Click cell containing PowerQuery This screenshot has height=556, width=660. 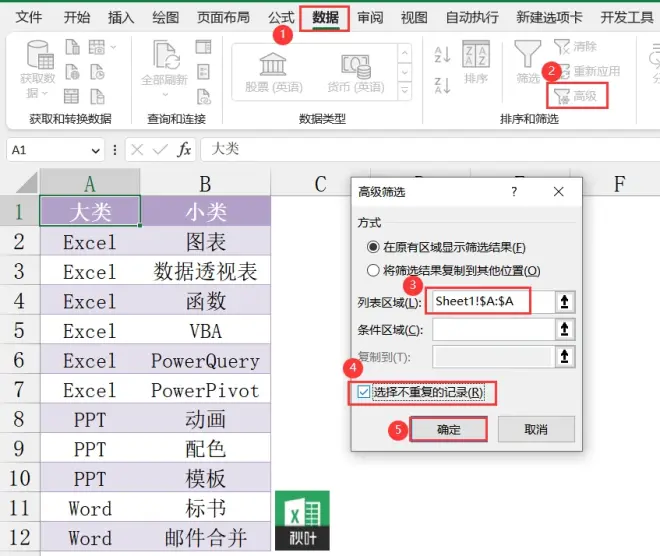(x=205, y=360)
